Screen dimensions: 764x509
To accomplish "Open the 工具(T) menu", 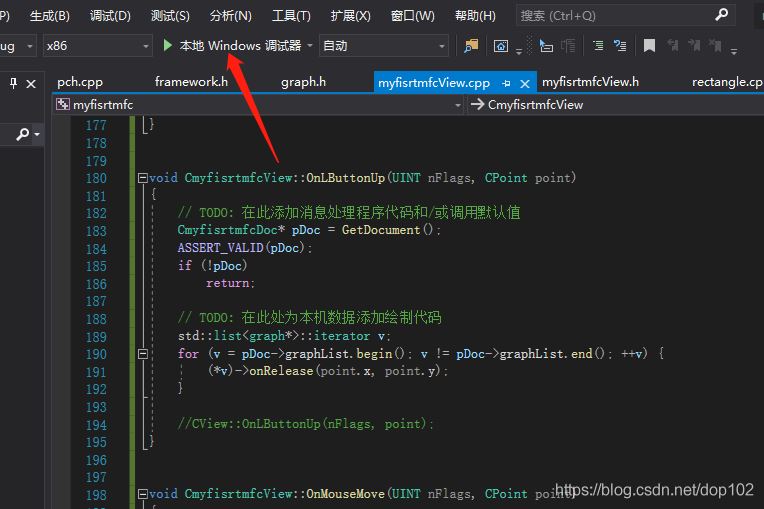I will (291, 16).
